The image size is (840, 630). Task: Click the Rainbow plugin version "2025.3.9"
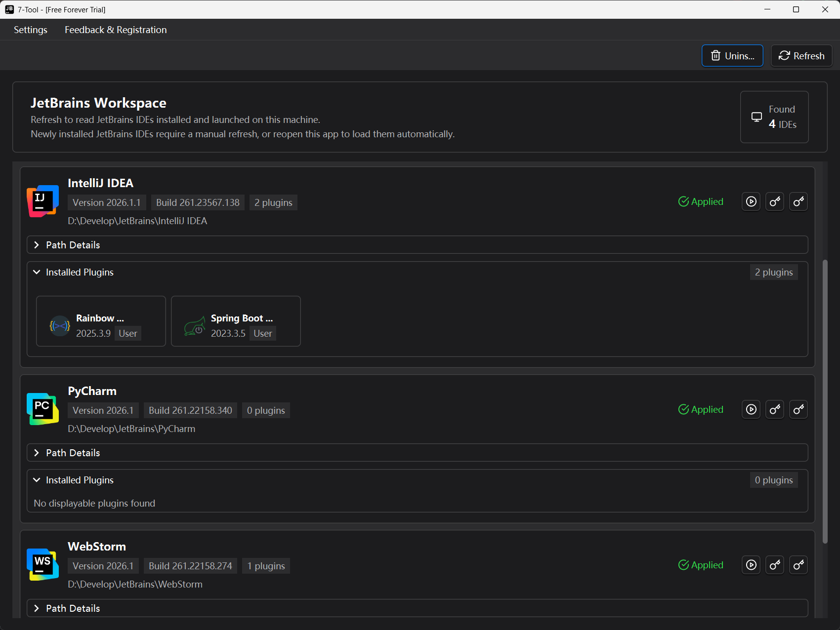(93, 333)
